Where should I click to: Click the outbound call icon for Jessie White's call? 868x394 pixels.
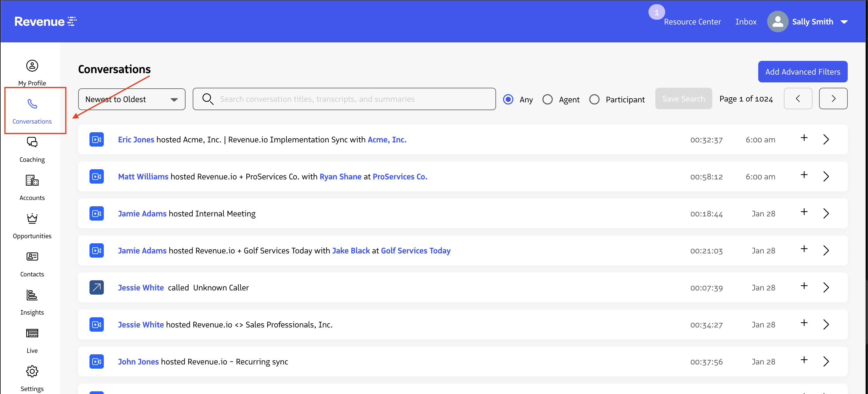(x=96, y=287)
